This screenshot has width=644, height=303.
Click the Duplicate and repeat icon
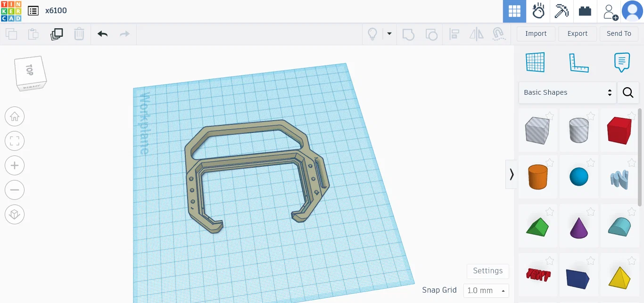tap(57, 34)
